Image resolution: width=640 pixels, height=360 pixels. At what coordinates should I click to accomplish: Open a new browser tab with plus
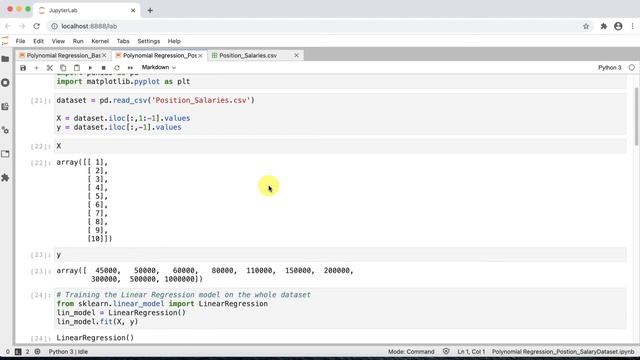coord(150,11)
